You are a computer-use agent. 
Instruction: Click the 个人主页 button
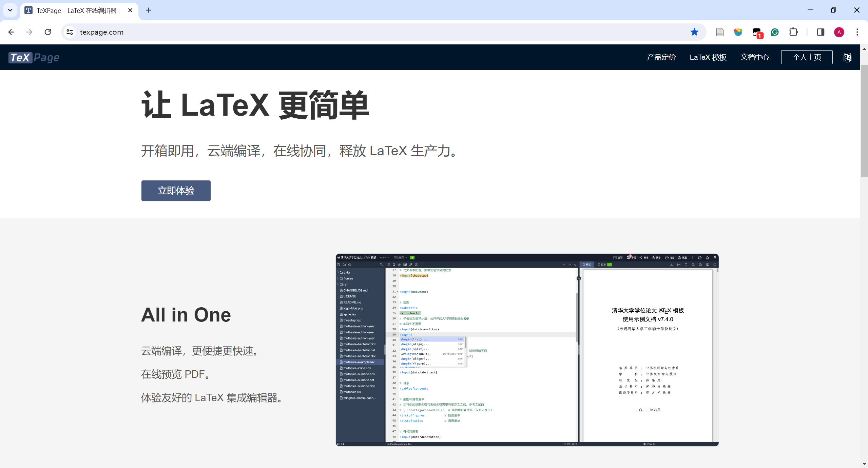point(807,57)
